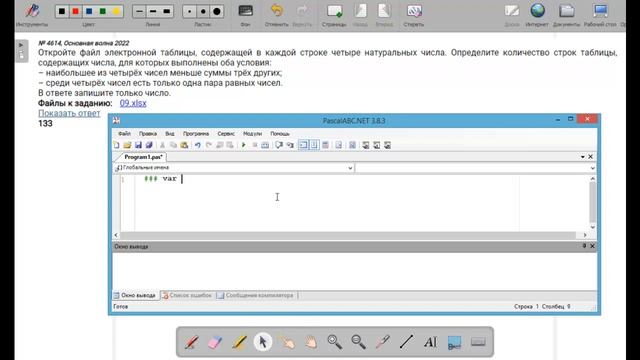This screenshot has width=640, height=360.
Task: Open the Документы folder icon
Action: pyautogui.click(x=567, y=11)
